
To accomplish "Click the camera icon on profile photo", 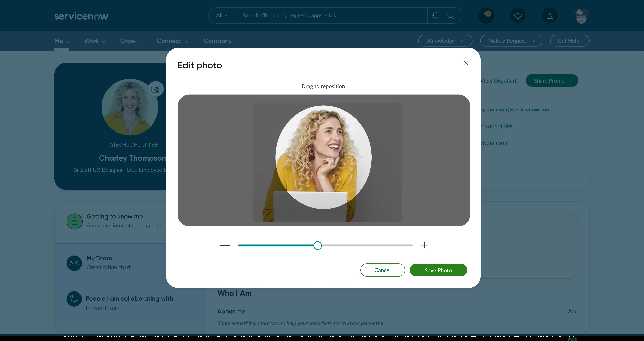I will coord(155,89).
